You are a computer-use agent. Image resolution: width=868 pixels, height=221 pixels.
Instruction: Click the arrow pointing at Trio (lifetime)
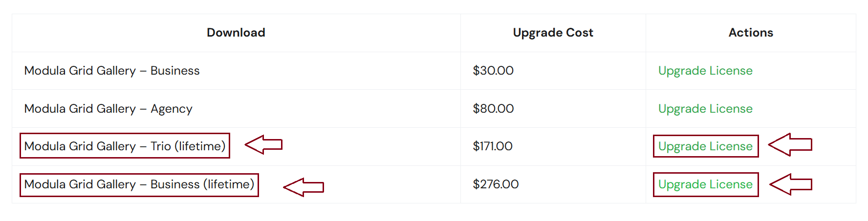[x=263, y=145]
